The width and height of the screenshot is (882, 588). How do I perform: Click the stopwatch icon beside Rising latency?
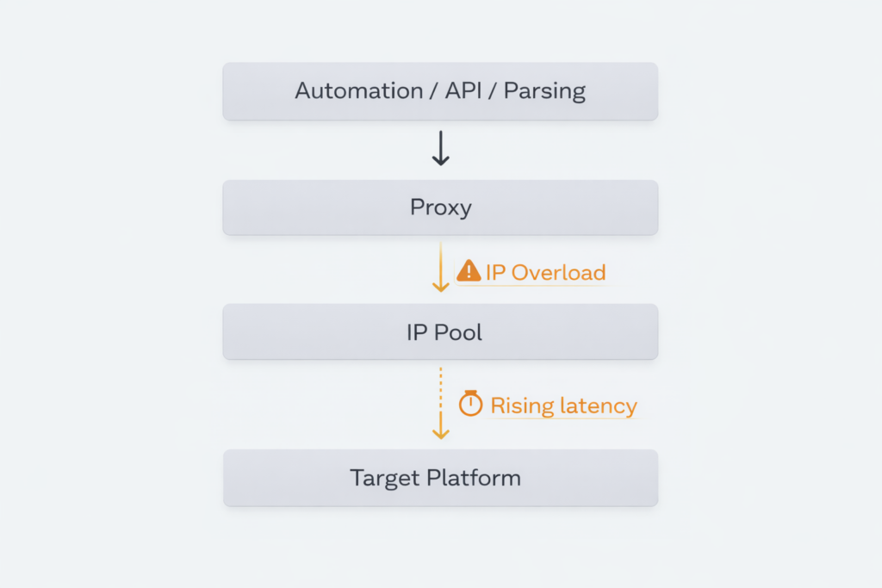(470, 404)
